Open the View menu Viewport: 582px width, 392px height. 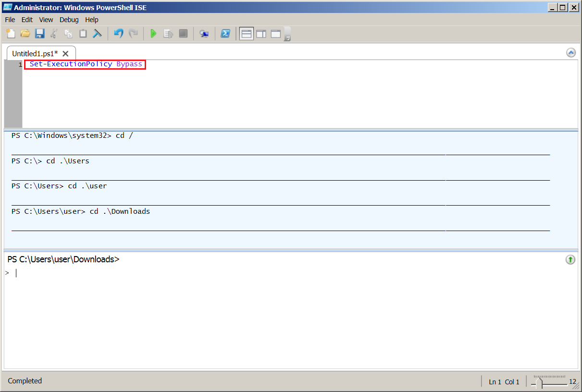tap(46, 20)
